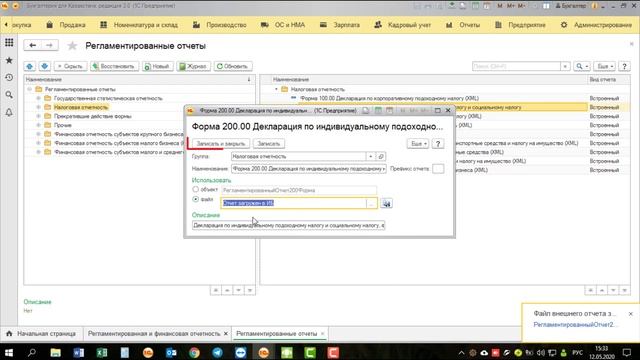Collapse Регламентированные отчеты root node
The image size is (640, 360).
click(x=29, y=89)
